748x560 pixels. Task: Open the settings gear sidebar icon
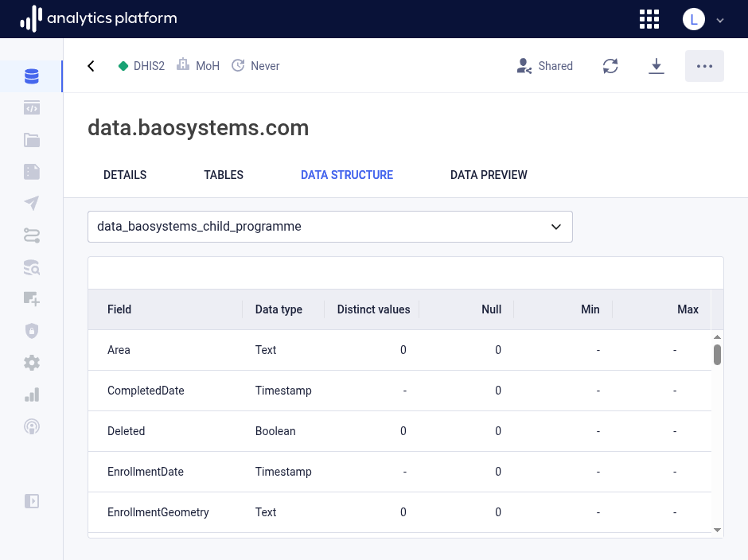[32, 363]
